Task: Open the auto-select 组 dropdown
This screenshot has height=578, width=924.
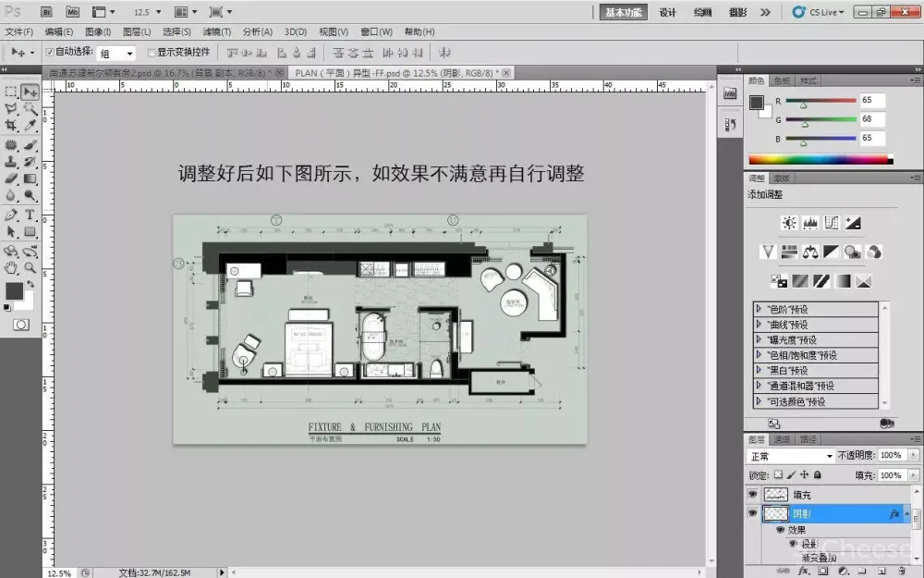Action: [117, 54]
